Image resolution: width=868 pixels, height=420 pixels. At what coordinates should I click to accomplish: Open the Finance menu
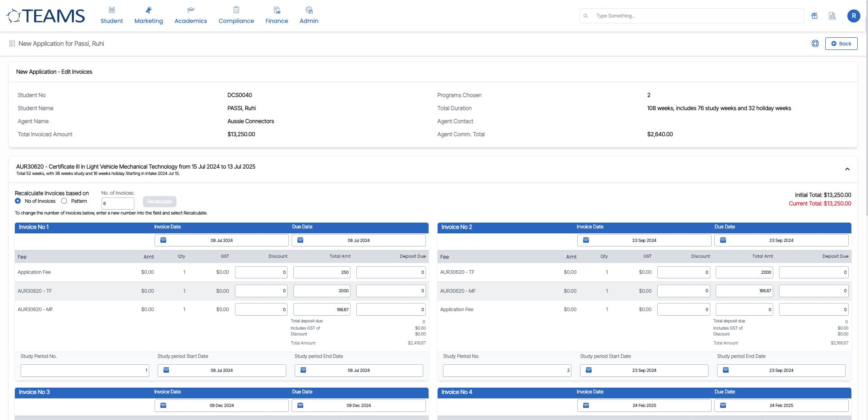277,16
